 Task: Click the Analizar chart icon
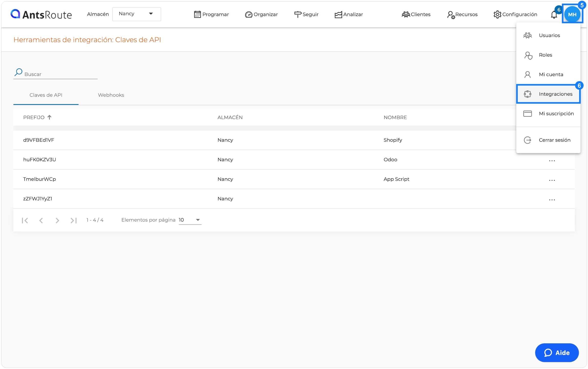338,15
